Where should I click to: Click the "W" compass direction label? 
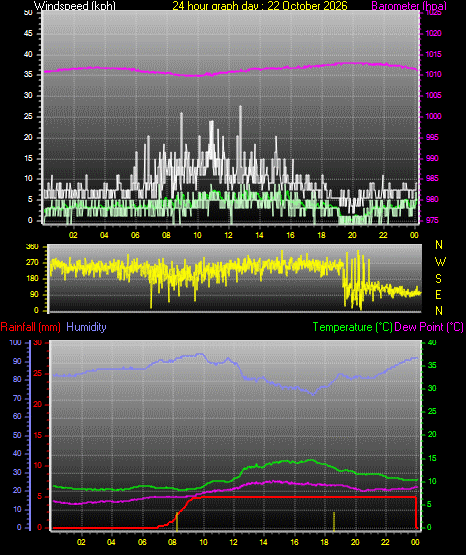click(x=440, y=262)
